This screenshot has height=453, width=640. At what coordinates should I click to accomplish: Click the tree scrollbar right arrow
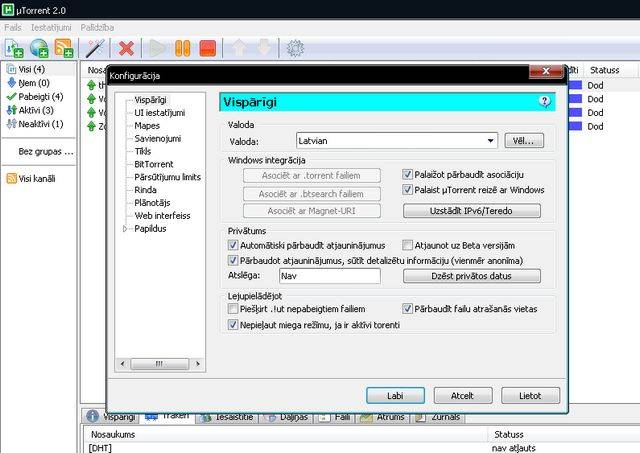198,364
